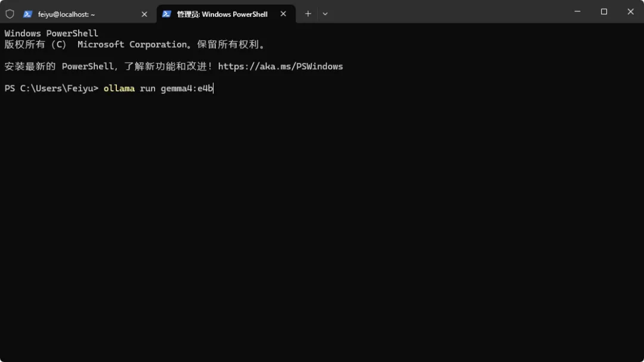
Task: Click the 'run' word in command
Action: coord(147,89)
